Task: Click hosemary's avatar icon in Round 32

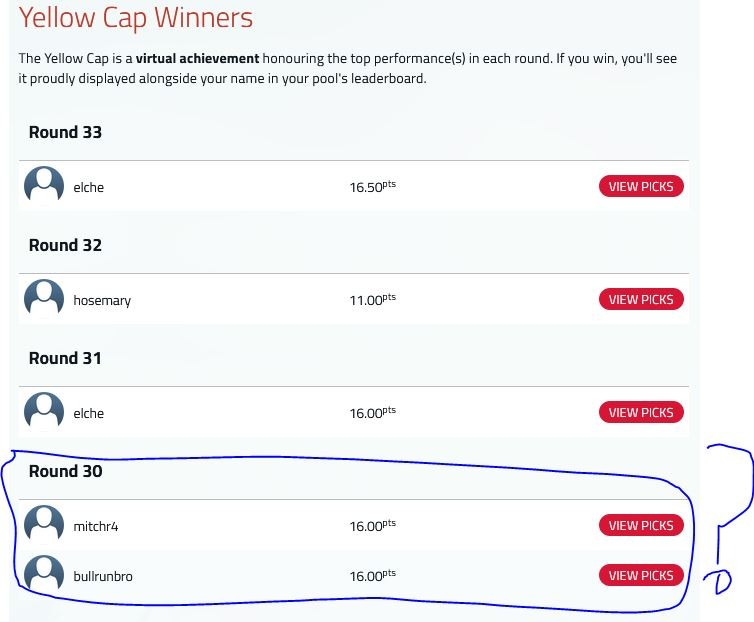Action: point(44,298)
